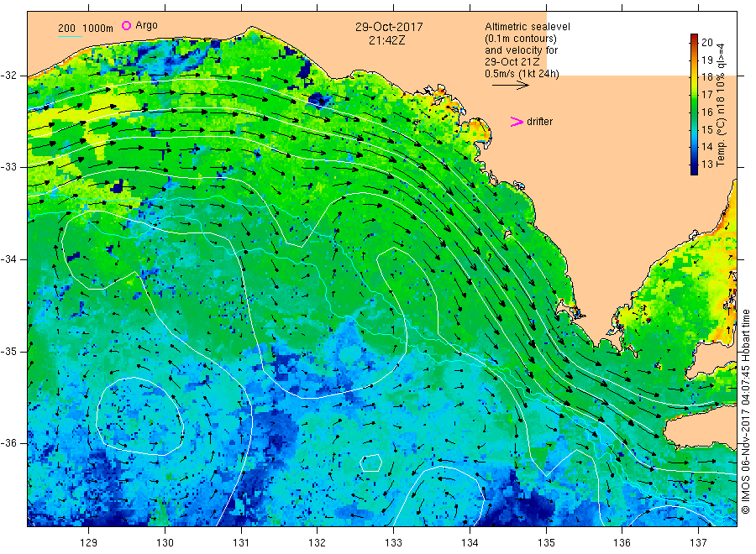Select the "Argo" legend label
This screenshot has width=756, height=554.
coord(146,25)
